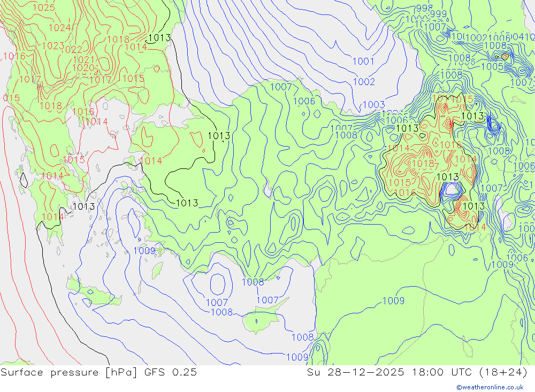Viewport: 535px width, 392px height.
Task: Click the blue '999' isobar label
Action: [439, 14]
